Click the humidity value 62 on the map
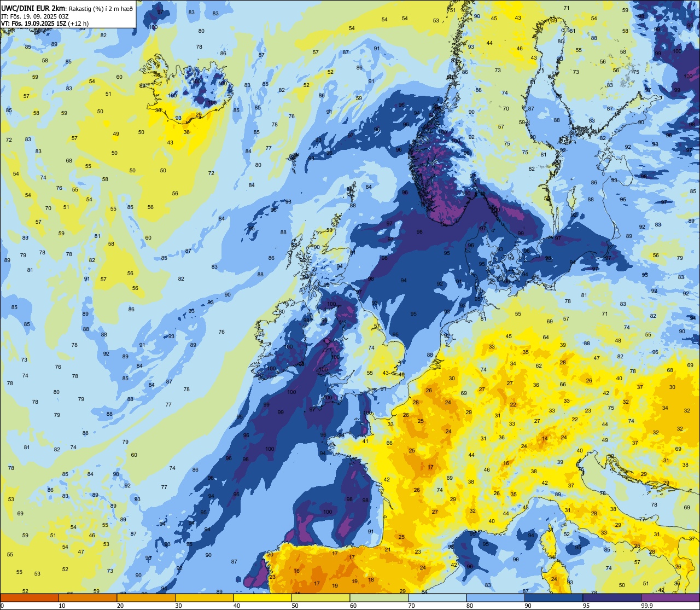Viewport: 700px width, 610px height. (539, 366)
